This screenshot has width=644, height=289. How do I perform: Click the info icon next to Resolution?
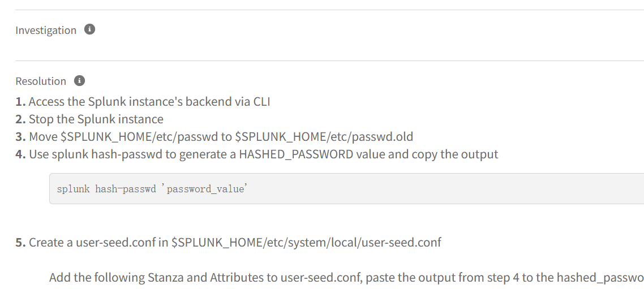80,81
